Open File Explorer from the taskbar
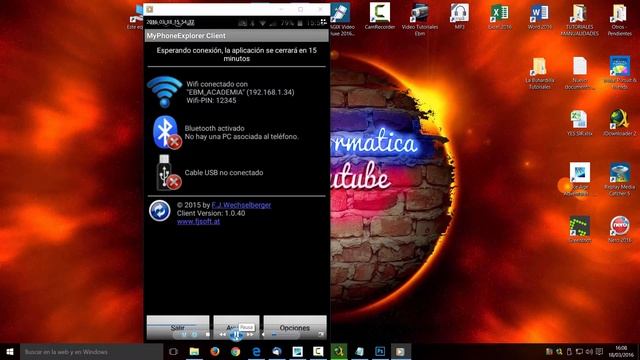This screenshot has width=640, height=360. 194,351
